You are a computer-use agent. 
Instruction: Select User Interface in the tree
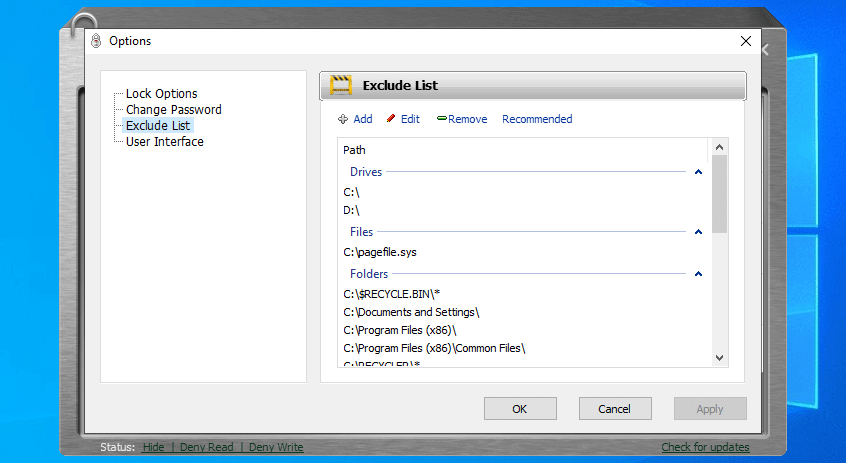(165, 142)
